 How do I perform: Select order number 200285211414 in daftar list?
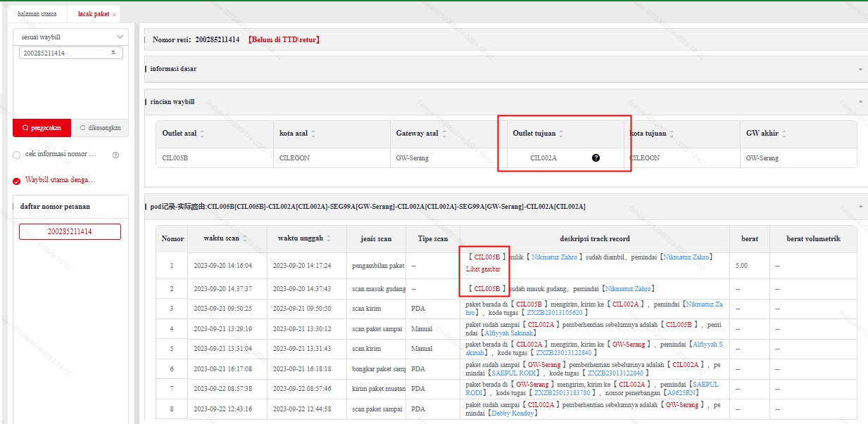click(x=70, y=231)
